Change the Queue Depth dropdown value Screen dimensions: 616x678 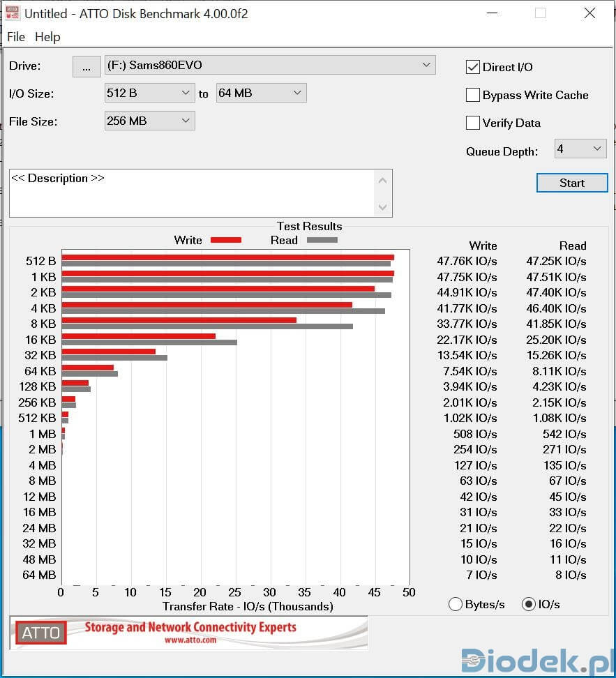[x=580, y=149]
